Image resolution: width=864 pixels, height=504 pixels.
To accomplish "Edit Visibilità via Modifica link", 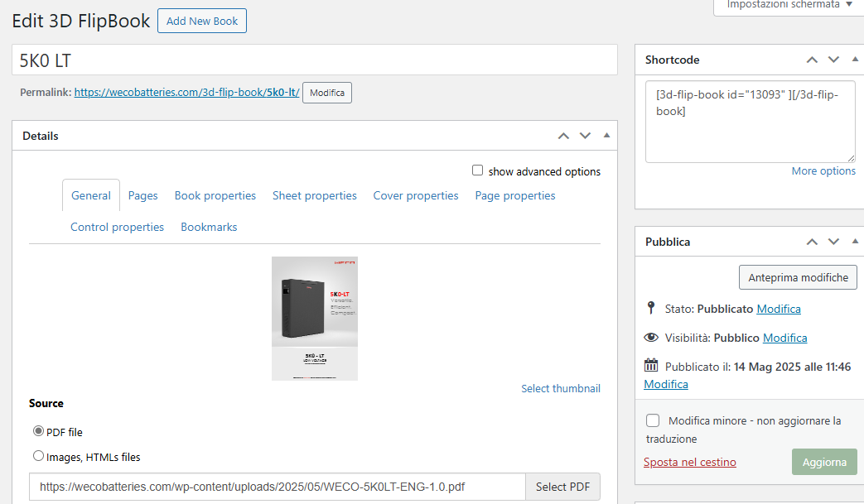I will click(784, 338).
